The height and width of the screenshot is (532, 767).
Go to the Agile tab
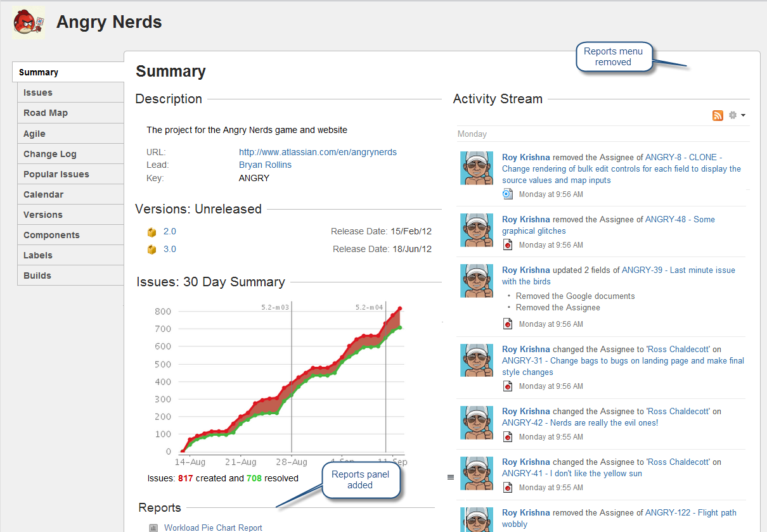tap(71, 134)
